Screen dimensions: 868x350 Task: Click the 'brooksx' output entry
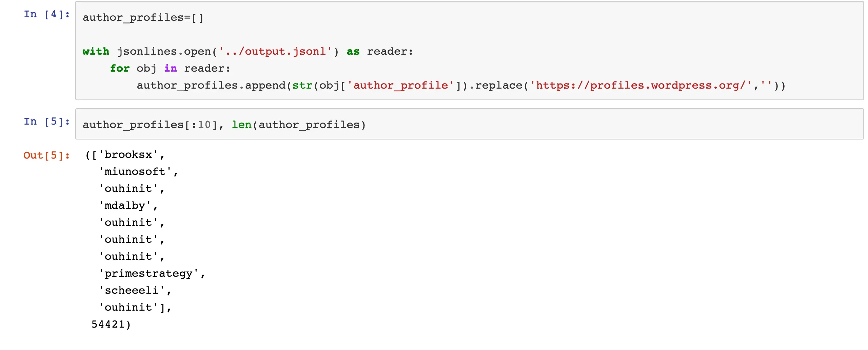[128, 155]
